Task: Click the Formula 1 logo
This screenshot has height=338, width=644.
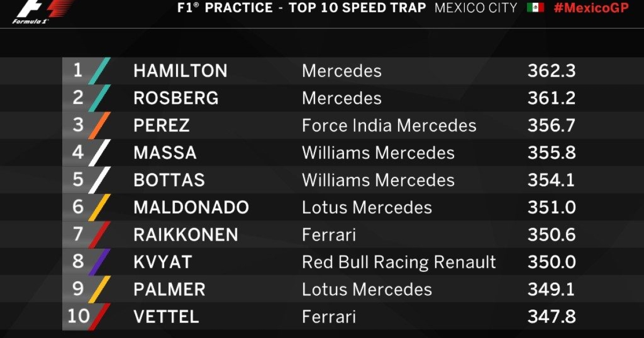Action: pos(42,12)
